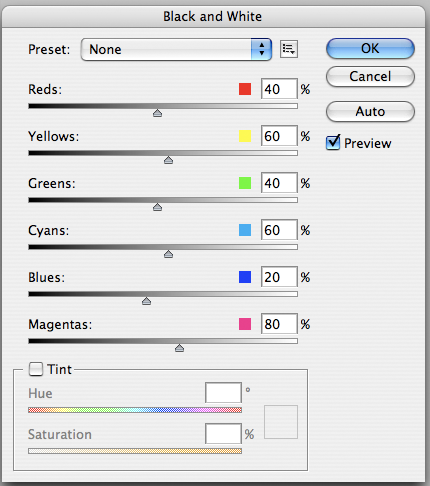Image resolution: width=430 pixels, height=486 pixels.
Task: Click the Yellows percentage input field
Action: [279, 136]
